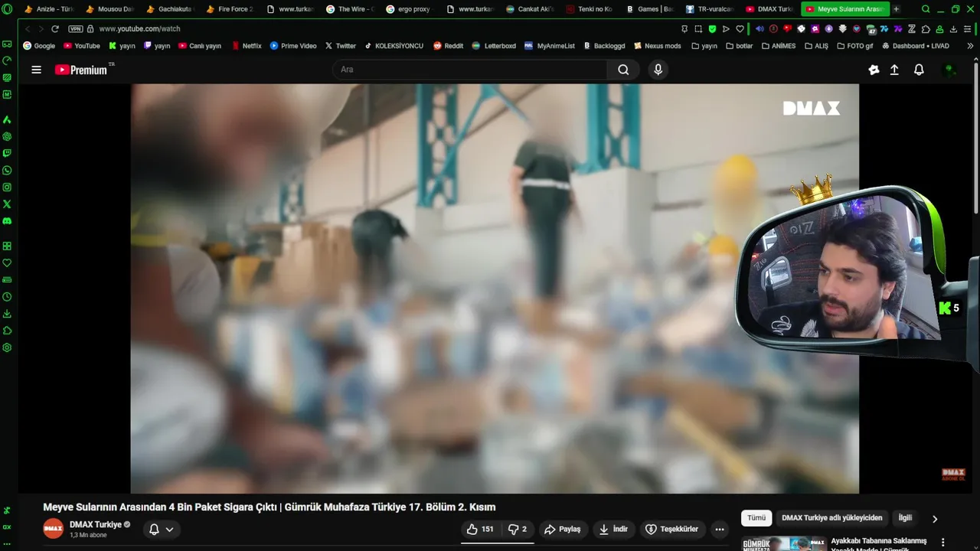The width and height of the screenshot is (980, 551).
Task: Switch to Fire Force 2 browser tab
Action: point(229,9)
